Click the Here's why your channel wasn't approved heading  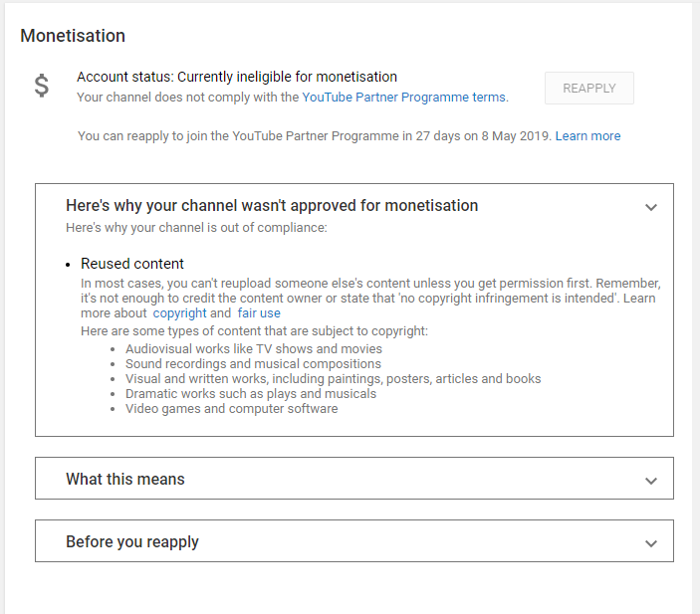272,206
